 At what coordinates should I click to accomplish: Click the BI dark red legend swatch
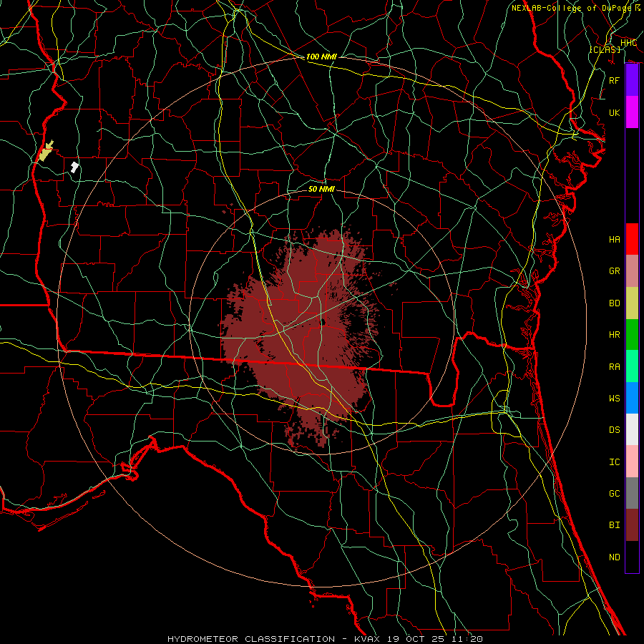click(632, 525)
